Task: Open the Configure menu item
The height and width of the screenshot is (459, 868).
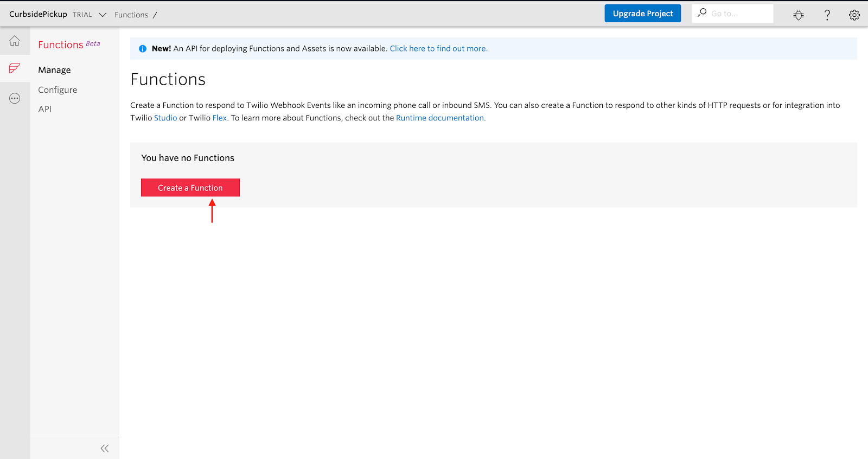Action: [x=58, y=90]
